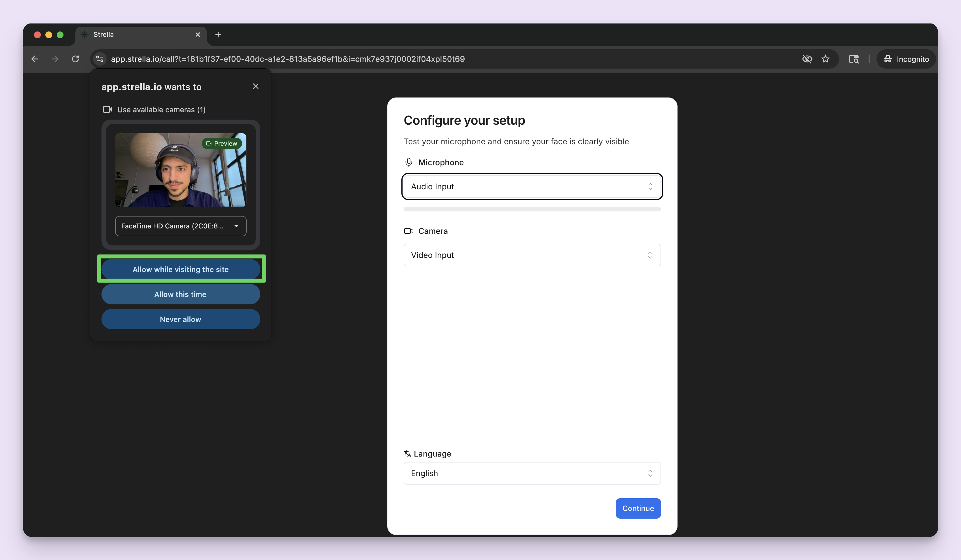Open the FaceTime HD Camera dropdown
Screen dimensions: 961x560
pos(180,226)
